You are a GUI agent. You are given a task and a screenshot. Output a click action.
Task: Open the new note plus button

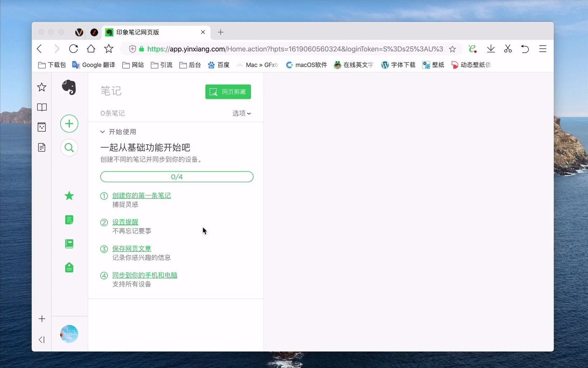(x=69, y=124)
